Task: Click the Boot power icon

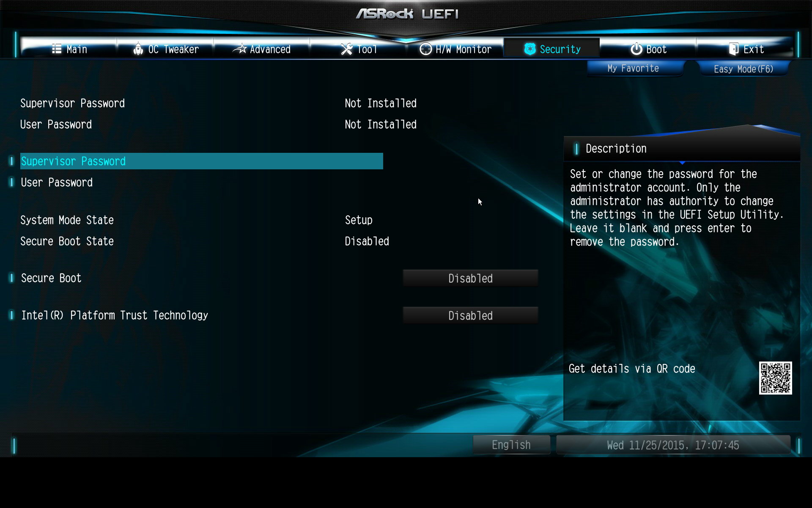Action: (x=636, y=49)
